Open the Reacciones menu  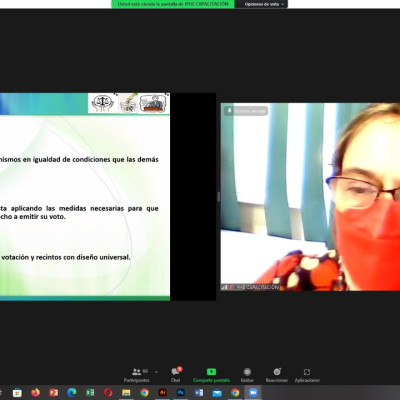tap(277, 375)
